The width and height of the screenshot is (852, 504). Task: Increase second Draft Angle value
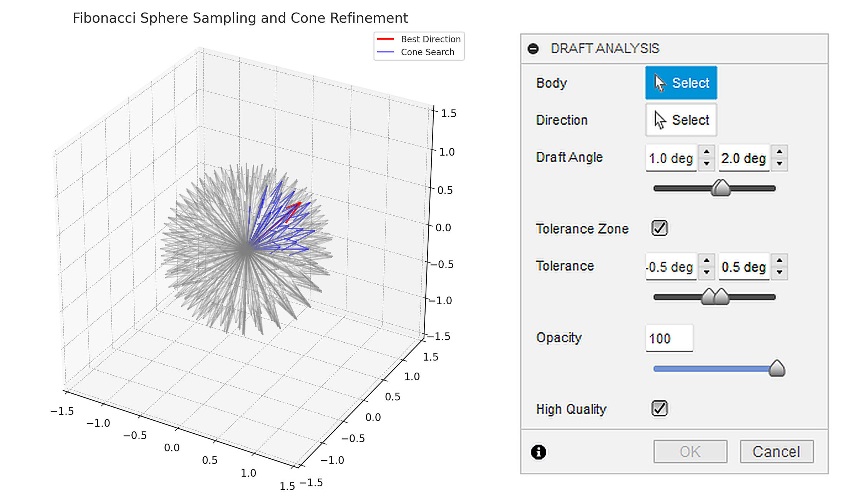coord(779,152)
